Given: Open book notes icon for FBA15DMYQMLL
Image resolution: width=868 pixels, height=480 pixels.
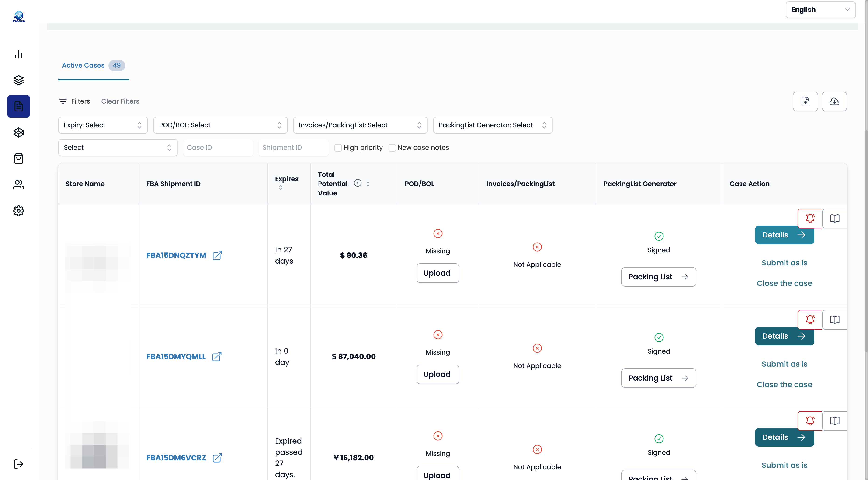Looking at the screenshot, I should (835, 320).
